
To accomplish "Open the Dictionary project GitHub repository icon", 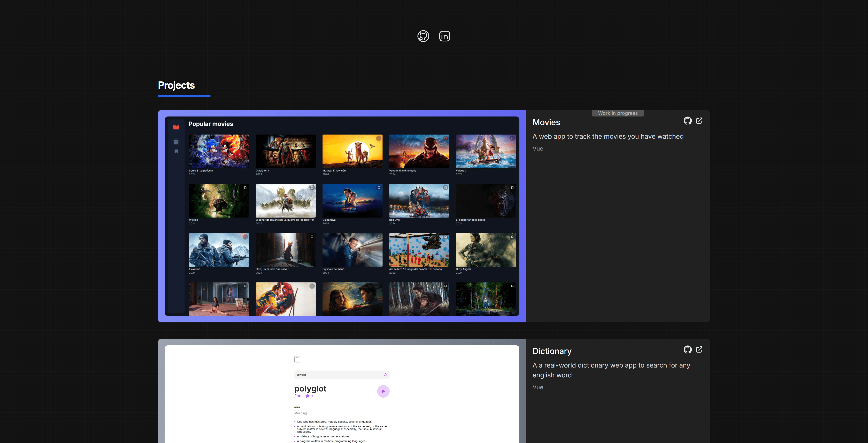I will click(x=687, y=349).
